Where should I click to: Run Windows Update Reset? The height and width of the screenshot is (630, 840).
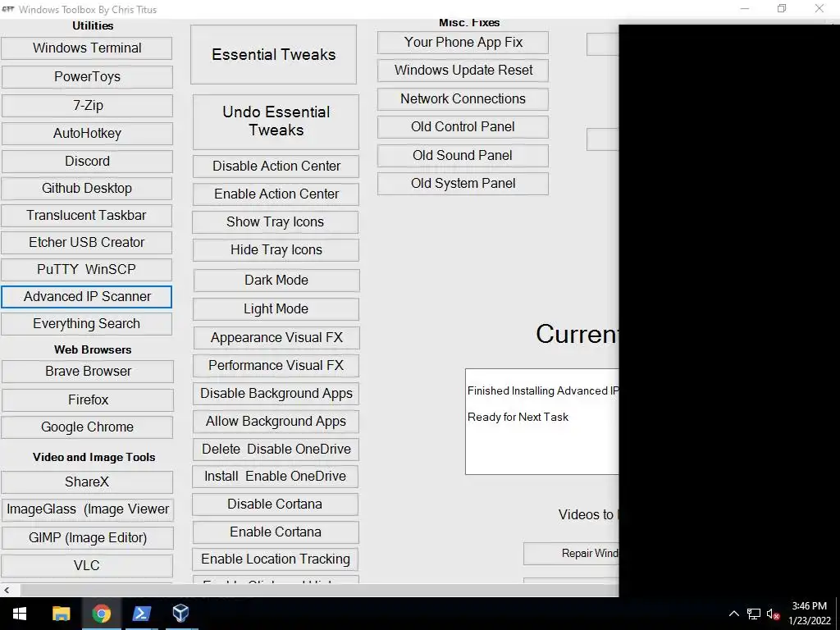(463, 71)
